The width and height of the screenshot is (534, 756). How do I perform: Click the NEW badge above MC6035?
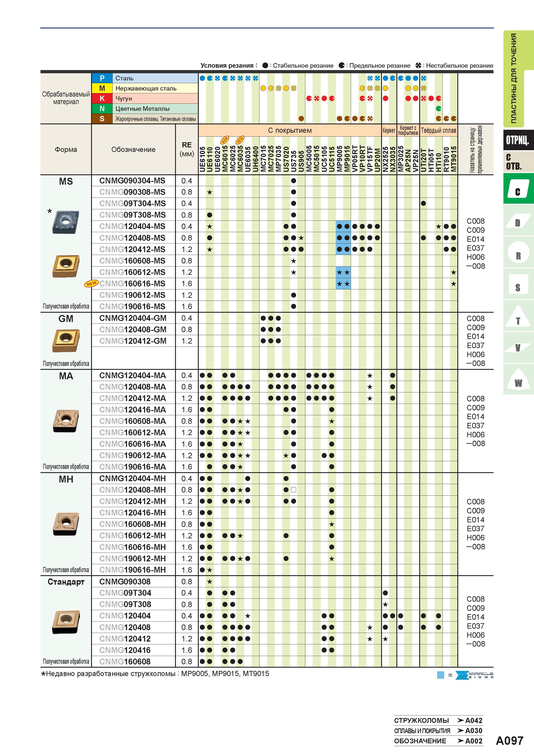click(x=240, y=140)
